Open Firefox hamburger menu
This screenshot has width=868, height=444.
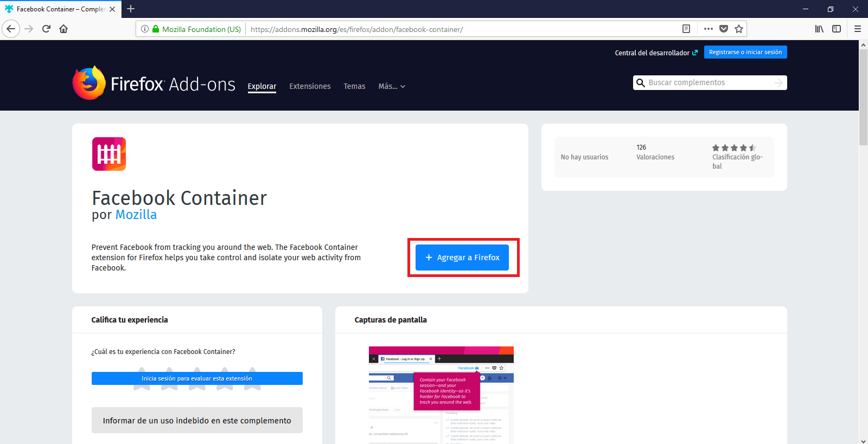click(858, 29)
